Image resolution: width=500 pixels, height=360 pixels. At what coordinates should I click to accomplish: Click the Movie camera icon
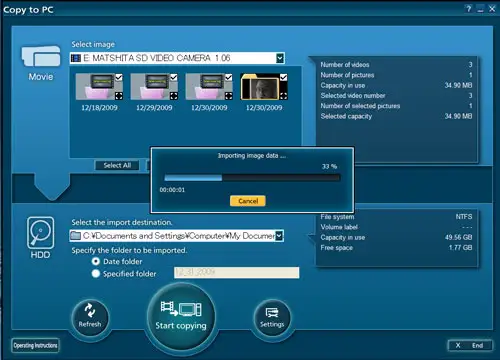coord(41,56)
